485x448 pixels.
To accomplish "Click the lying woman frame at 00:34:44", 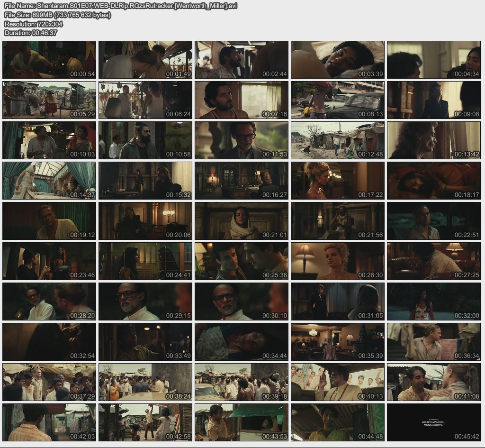I will [242, 342].
